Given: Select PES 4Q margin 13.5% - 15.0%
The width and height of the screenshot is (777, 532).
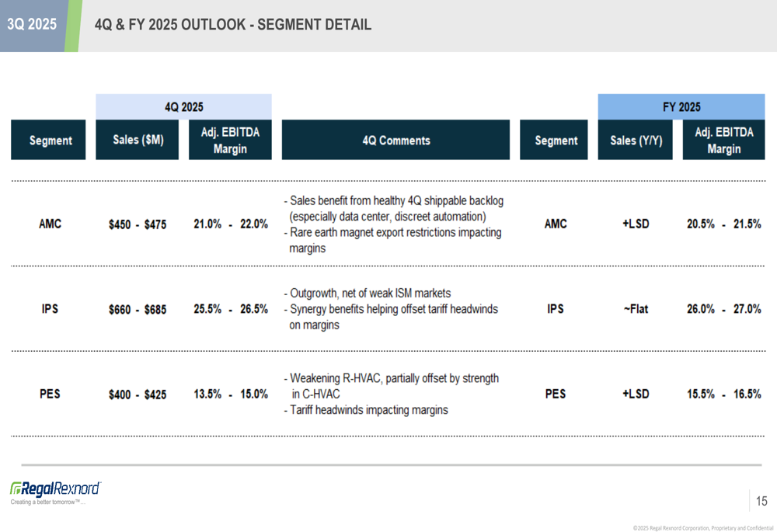Looking at the screenshot, I should [231, 395].
